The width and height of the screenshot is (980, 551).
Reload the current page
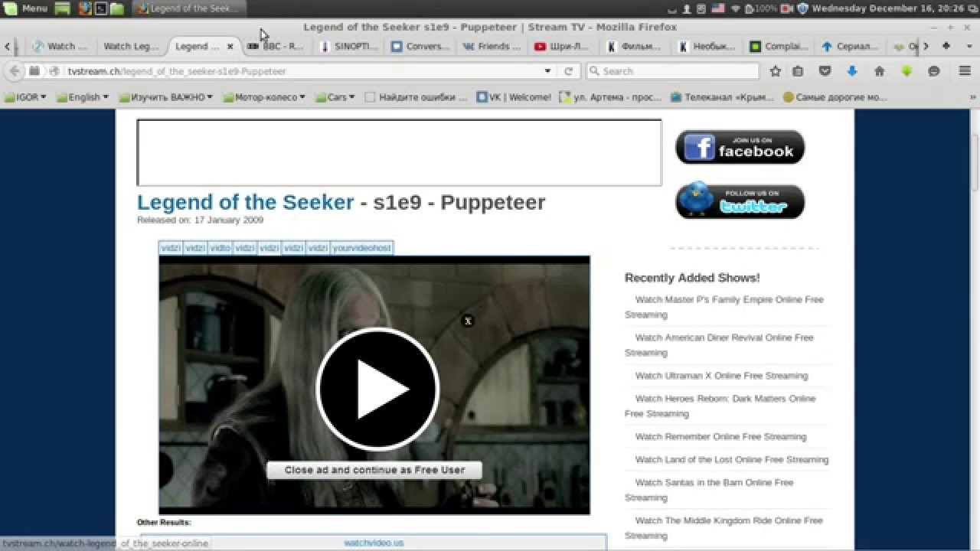click(568, 71)
